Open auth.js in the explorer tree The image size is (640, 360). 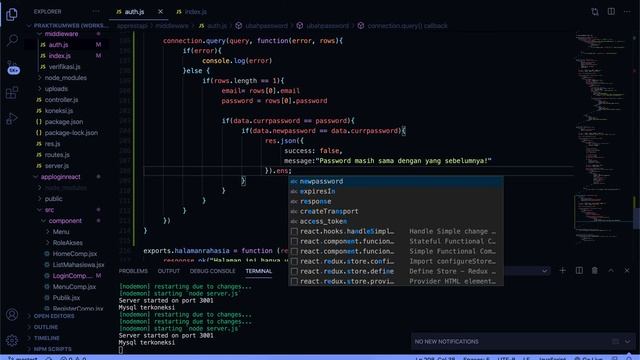[x=58, y=45]
